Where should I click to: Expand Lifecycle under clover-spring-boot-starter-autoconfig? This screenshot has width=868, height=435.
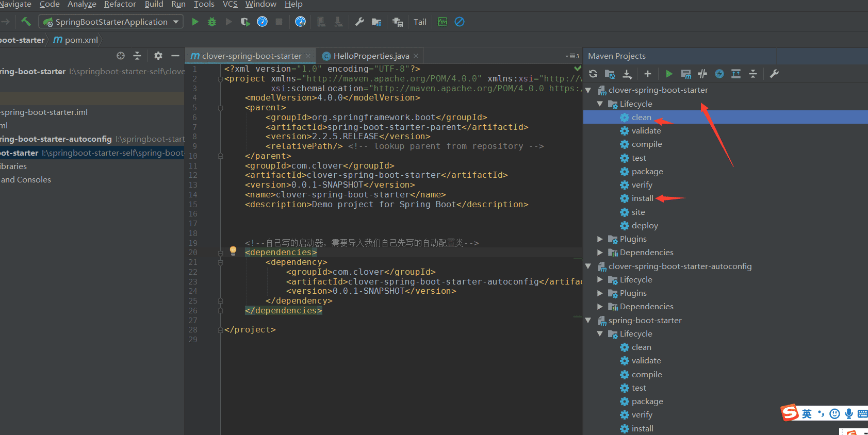[600, 280]
